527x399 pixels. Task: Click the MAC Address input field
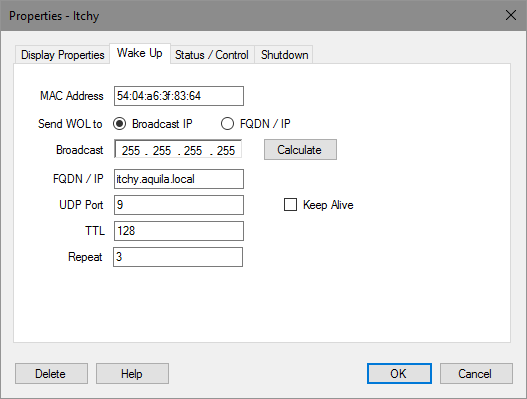[179, 96]
